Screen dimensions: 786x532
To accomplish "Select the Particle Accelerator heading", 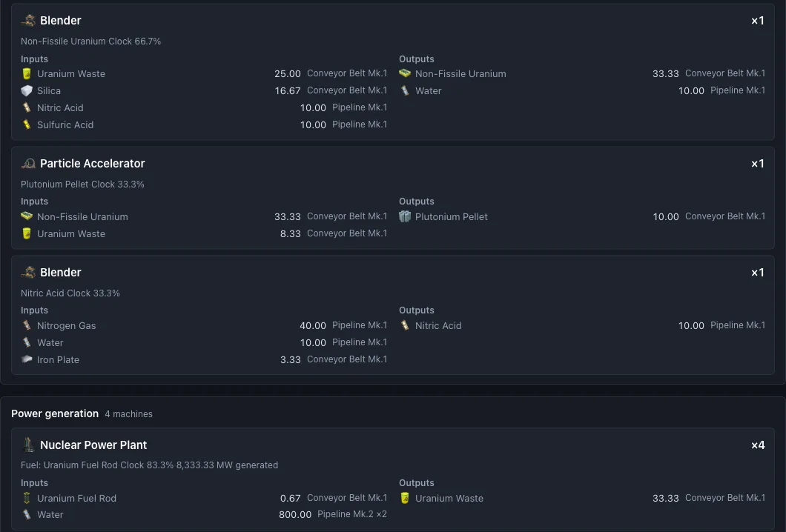I will tap(92, 163).
